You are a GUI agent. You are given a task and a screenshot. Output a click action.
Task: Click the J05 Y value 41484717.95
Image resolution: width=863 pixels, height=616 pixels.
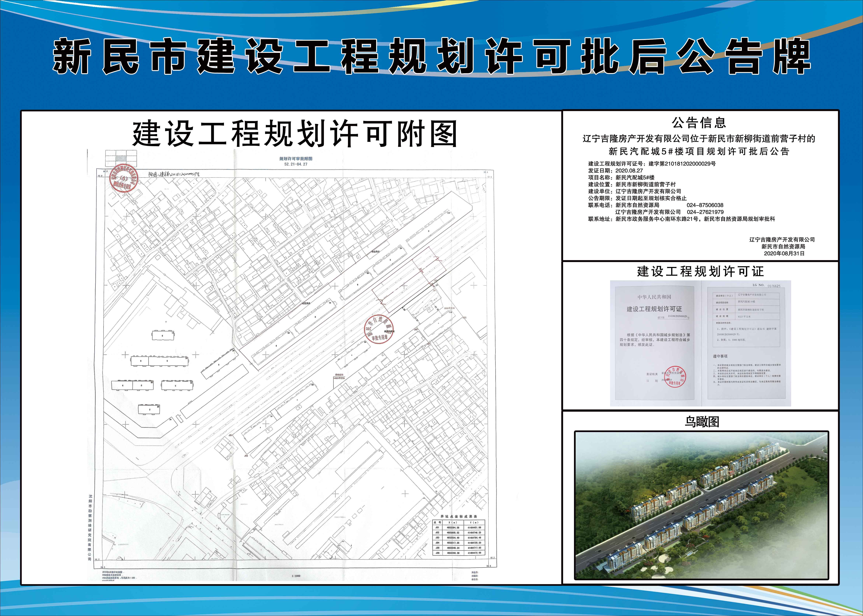point(474,548)
